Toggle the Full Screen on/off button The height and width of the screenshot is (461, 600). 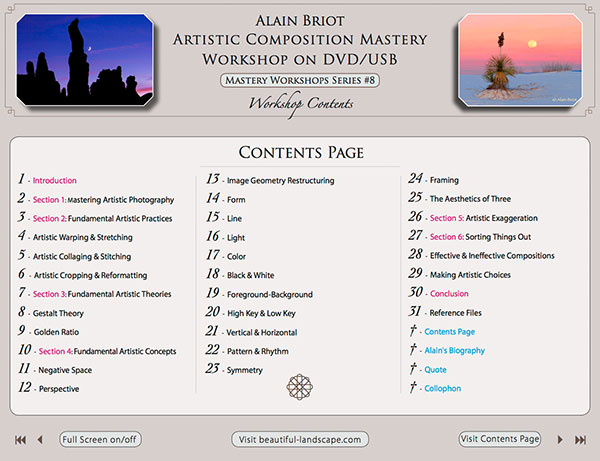[x=100, y=439]
